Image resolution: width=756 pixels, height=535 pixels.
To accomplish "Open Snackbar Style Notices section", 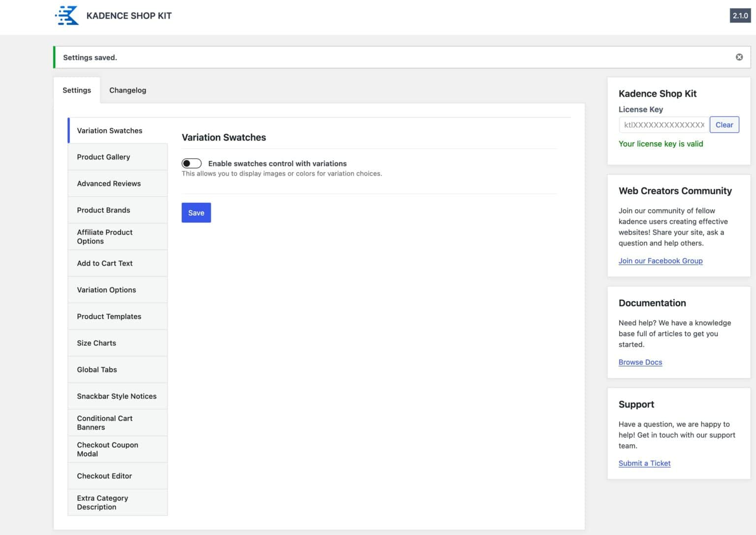I will (117, 396).
